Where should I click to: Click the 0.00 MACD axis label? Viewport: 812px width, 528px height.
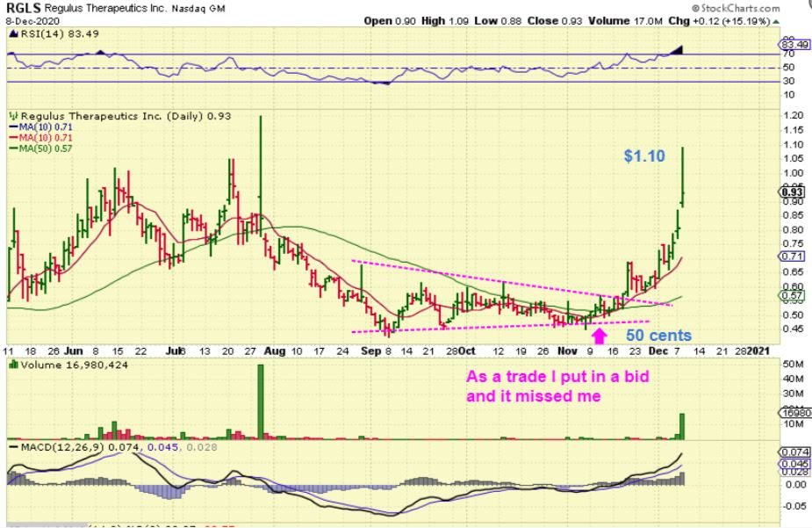pos(796,484)
